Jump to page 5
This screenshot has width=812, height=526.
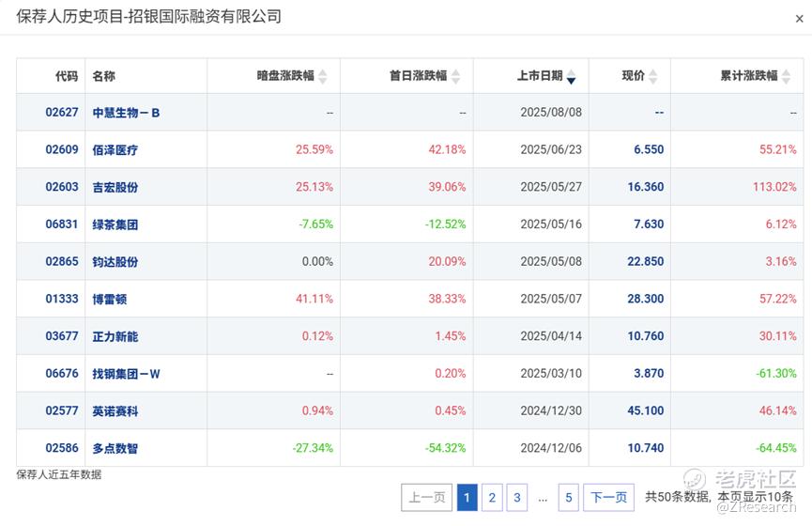tap(569, 498)
